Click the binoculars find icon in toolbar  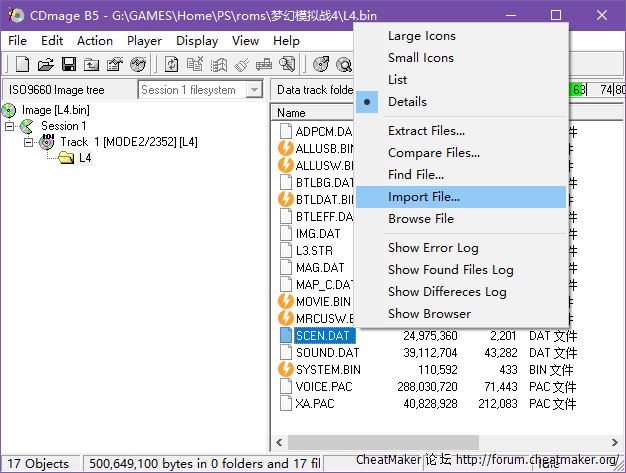click(287, 64)
